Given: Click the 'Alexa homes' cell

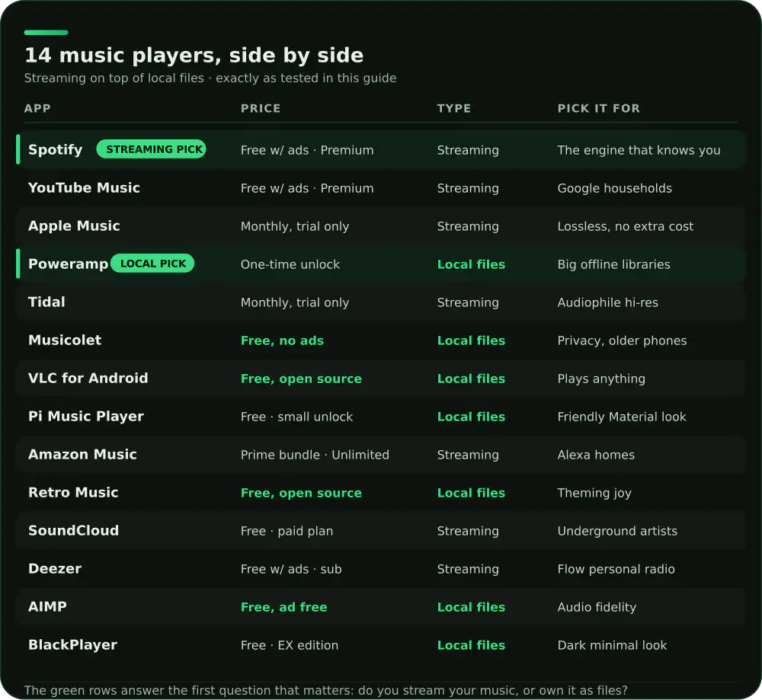Looking at the screenshot, I should [x=597, y=455].
